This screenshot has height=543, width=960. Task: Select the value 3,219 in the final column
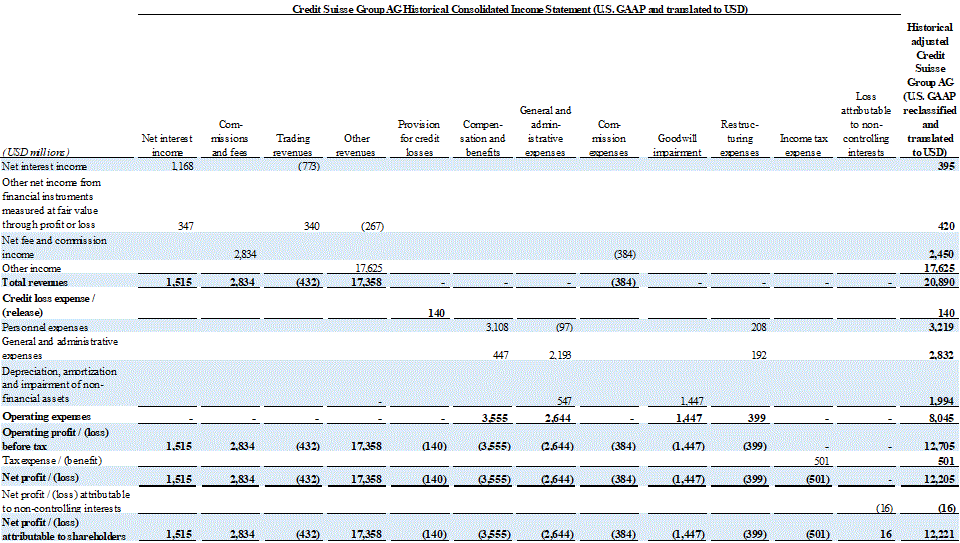point(942,327)
